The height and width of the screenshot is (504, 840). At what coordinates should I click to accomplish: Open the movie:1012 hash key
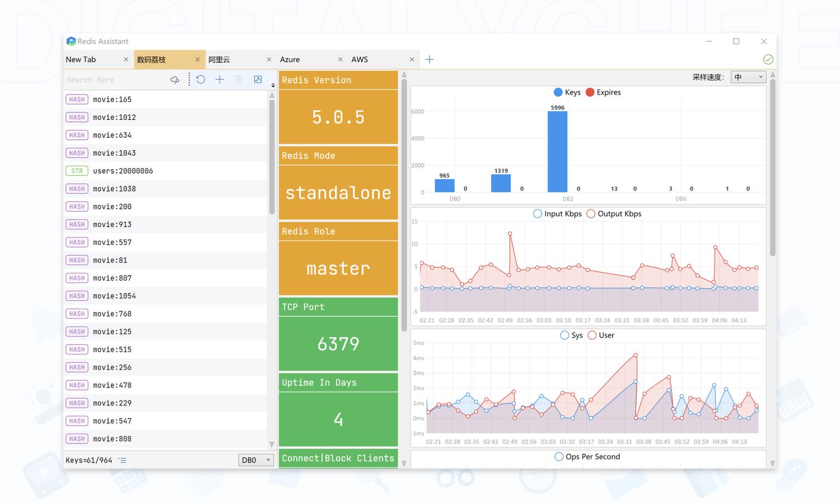tap(114, 117)
